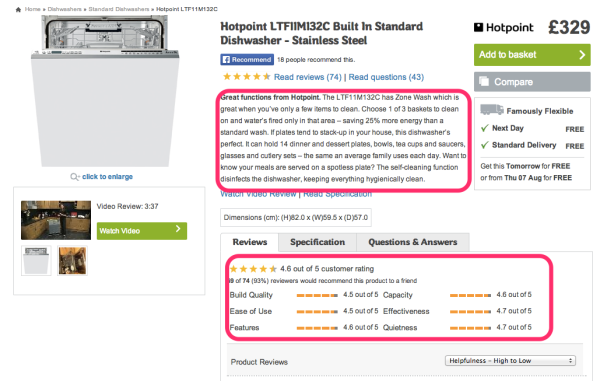Open Read reviews (74) link
Screen dimensions: 600x381
308,77
